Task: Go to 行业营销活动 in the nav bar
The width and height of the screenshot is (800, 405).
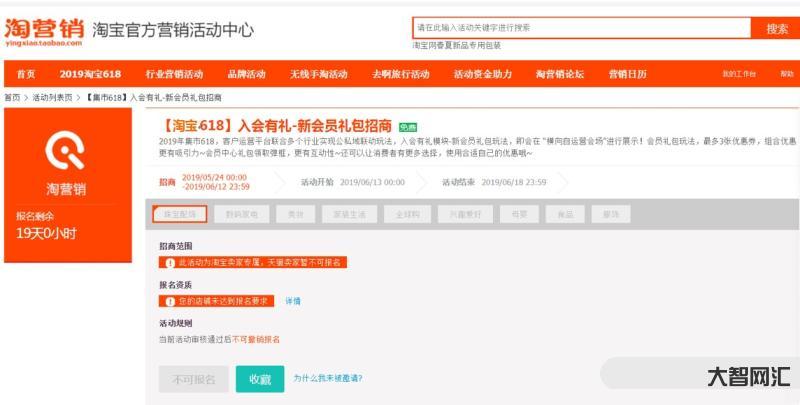Action: point(173,74)
